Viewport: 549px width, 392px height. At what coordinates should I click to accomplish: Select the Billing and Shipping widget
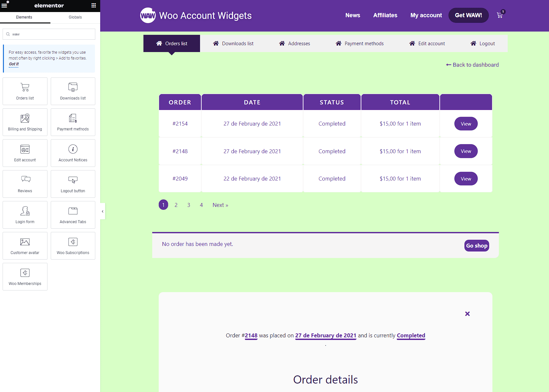pos(25,122)
